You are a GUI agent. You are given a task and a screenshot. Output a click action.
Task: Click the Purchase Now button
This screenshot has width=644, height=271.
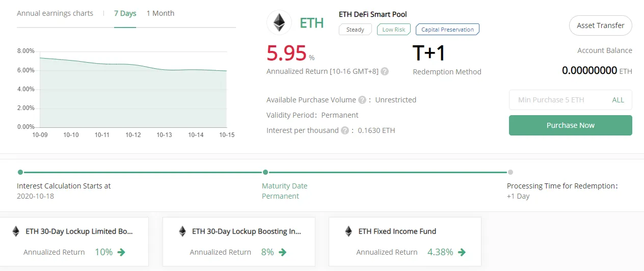coord(570,125)
